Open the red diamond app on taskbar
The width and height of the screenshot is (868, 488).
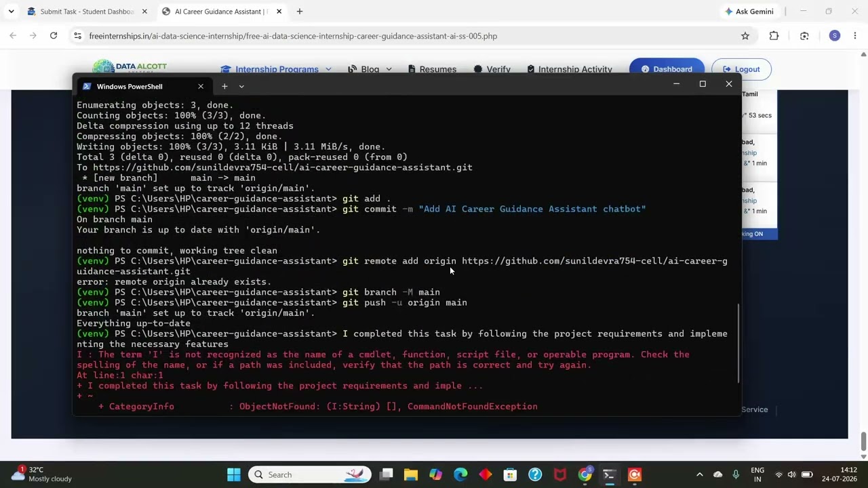[486, 474]
